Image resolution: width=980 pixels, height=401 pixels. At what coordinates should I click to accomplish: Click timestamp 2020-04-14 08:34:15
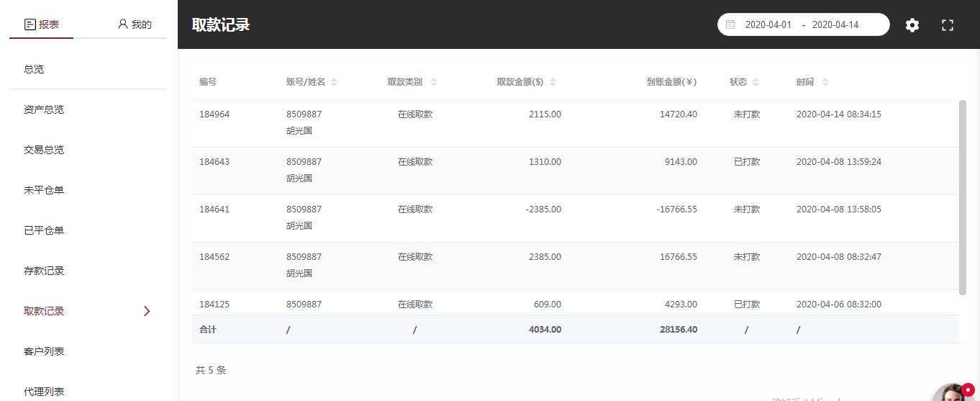click(x=839, y=114)
